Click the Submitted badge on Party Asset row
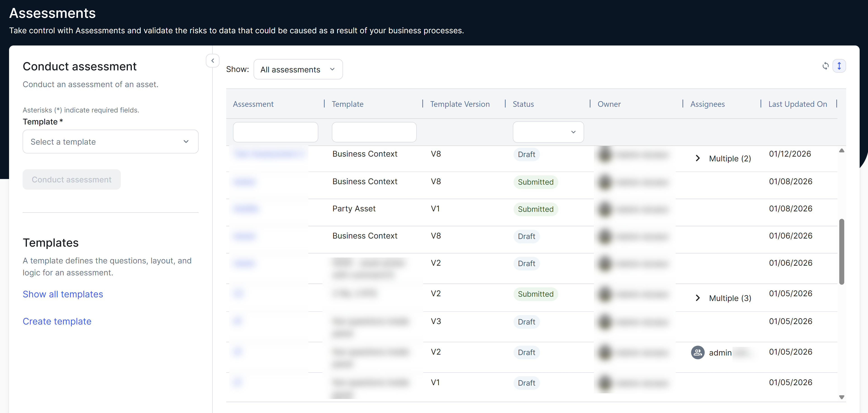The width and height of the screenshot is (868, 413). (x=535, y=209)
